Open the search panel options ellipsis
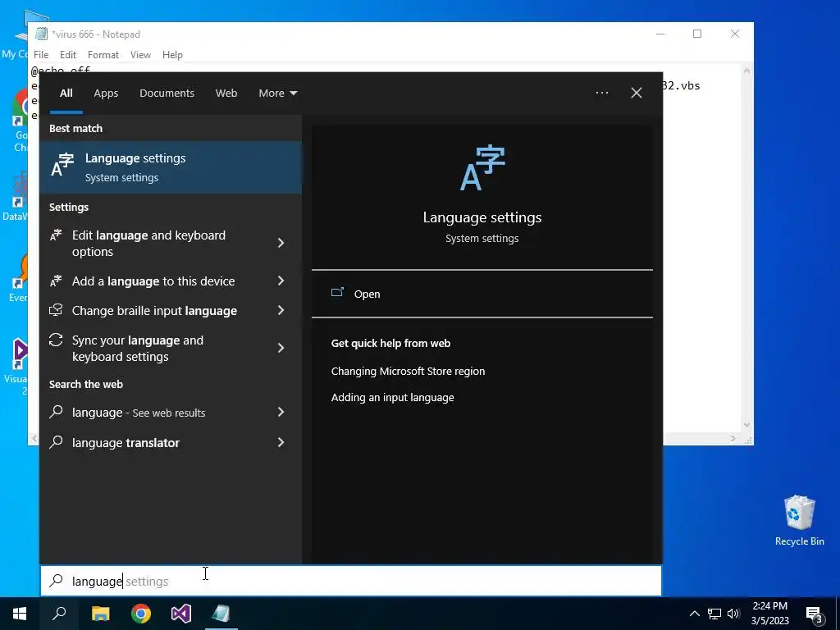This screenshot has width=840, height=630. tap(602, 93)
